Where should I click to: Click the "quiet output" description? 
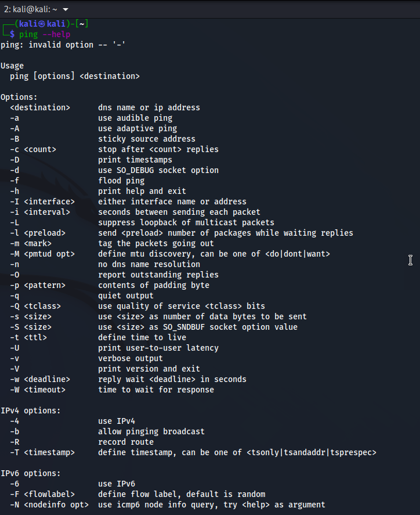pyautogui.click(x=126, y=296)
